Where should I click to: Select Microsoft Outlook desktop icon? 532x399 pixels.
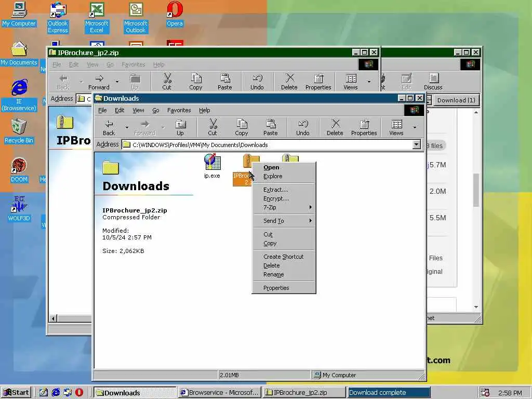(x=136, y=18)
